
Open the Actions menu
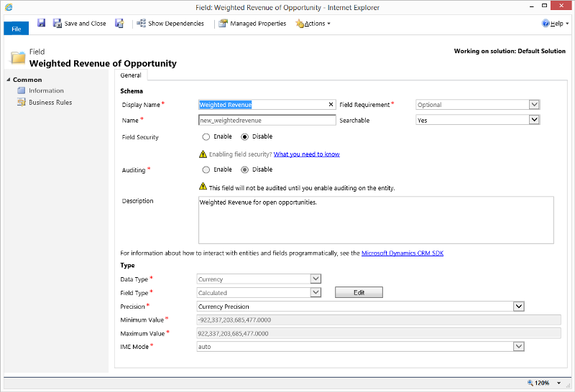[x=313, y=24]
